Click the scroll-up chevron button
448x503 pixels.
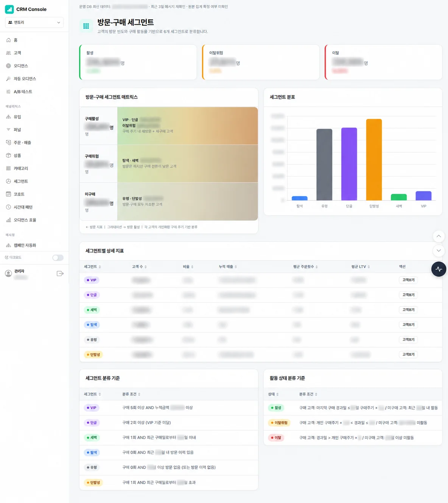click(x=439, y=236)
